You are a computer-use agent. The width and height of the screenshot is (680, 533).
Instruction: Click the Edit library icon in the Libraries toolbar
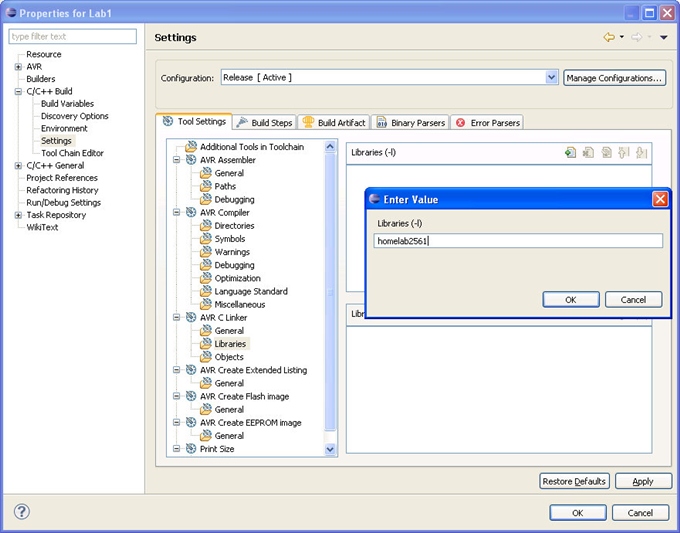(606, 152)
